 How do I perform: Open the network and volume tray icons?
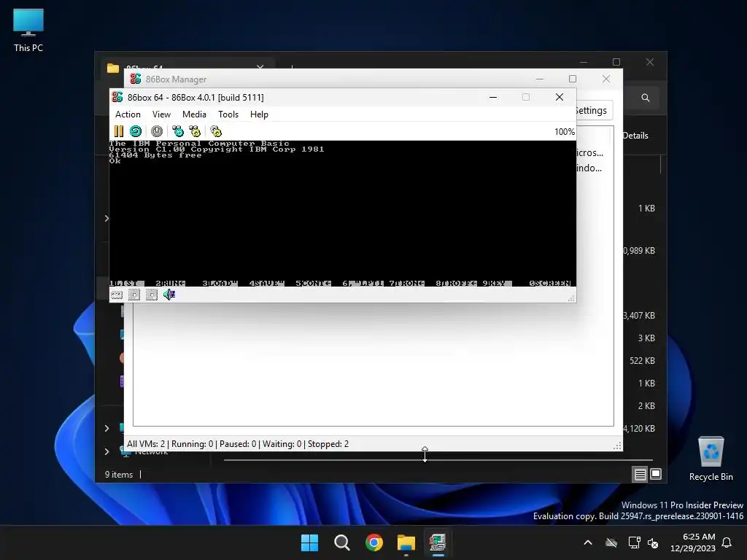tap(643, 542)
